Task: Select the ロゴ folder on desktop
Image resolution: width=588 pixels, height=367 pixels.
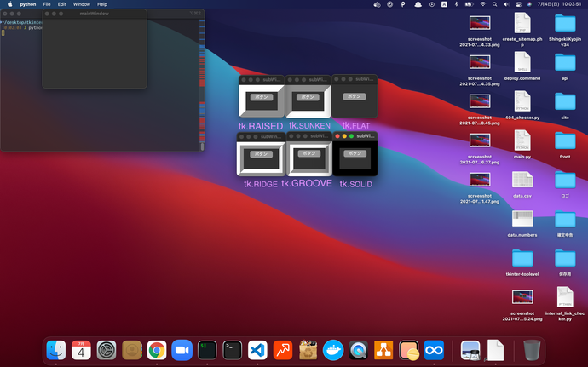Action: point(565,184)
